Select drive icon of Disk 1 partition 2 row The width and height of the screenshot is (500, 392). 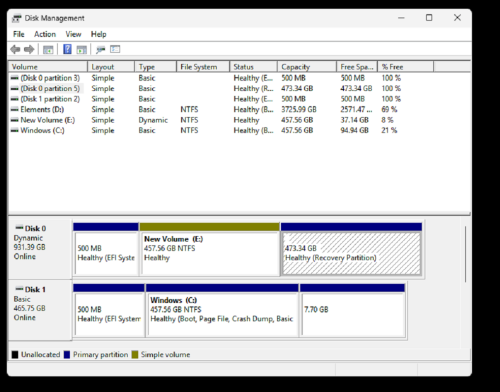click(x=14, y=99)
